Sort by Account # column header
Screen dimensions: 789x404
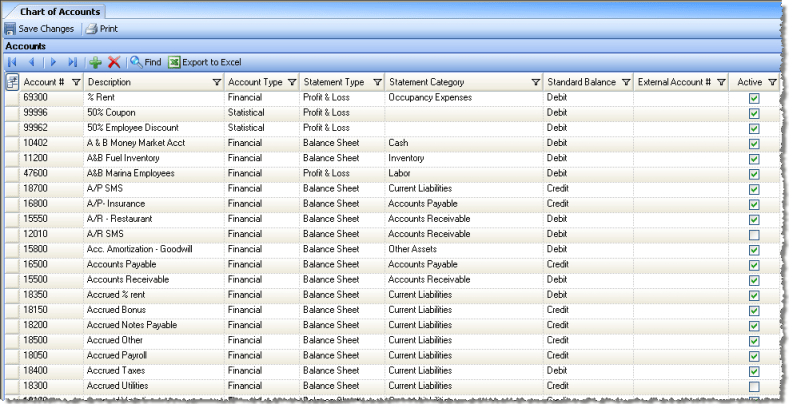[x=44, y=82]
